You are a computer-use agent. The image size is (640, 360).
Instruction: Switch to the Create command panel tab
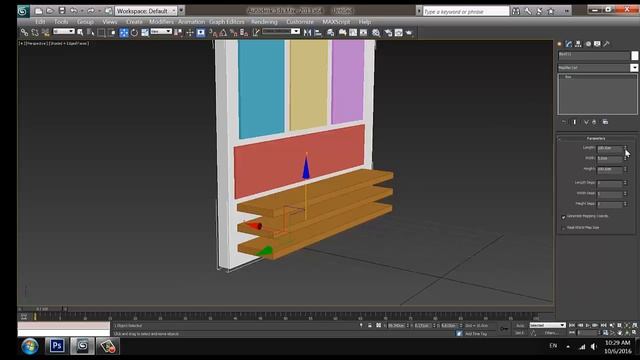pyautogui.click(x=560, y=44)
